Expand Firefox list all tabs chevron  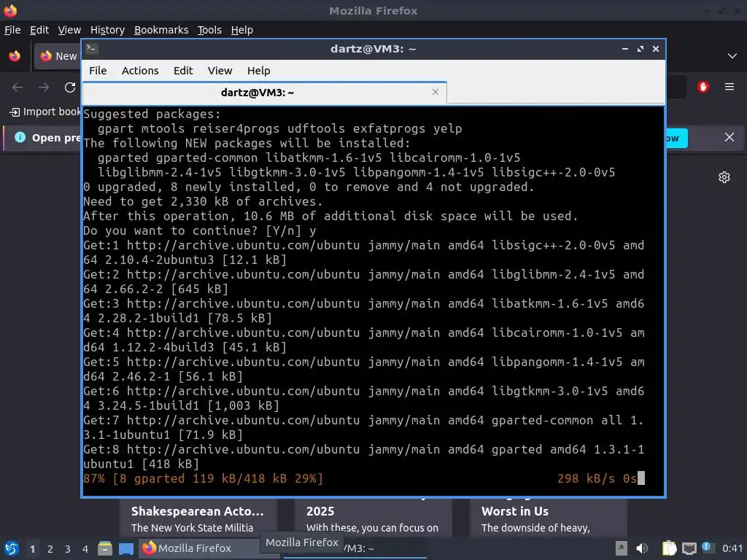pos(732,56)
